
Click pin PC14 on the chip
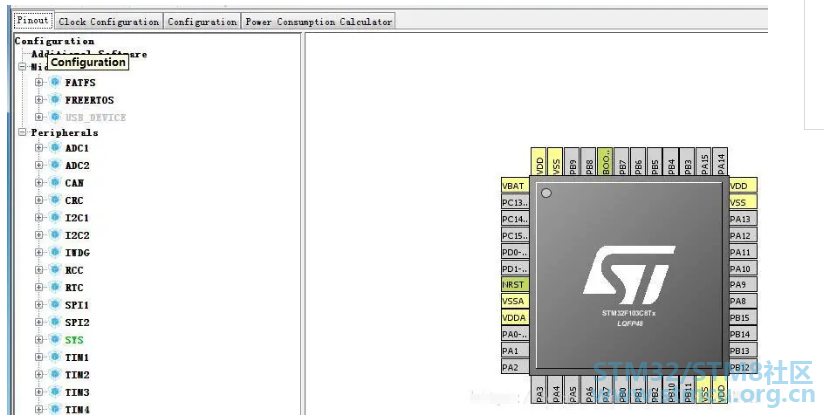[515, 219]
